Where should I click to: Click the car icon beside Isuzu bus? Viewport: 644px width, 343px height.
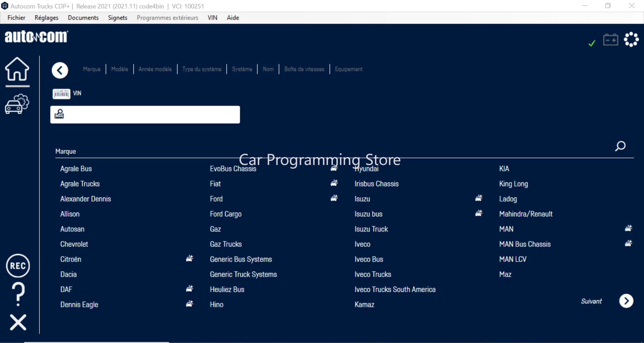479,213
